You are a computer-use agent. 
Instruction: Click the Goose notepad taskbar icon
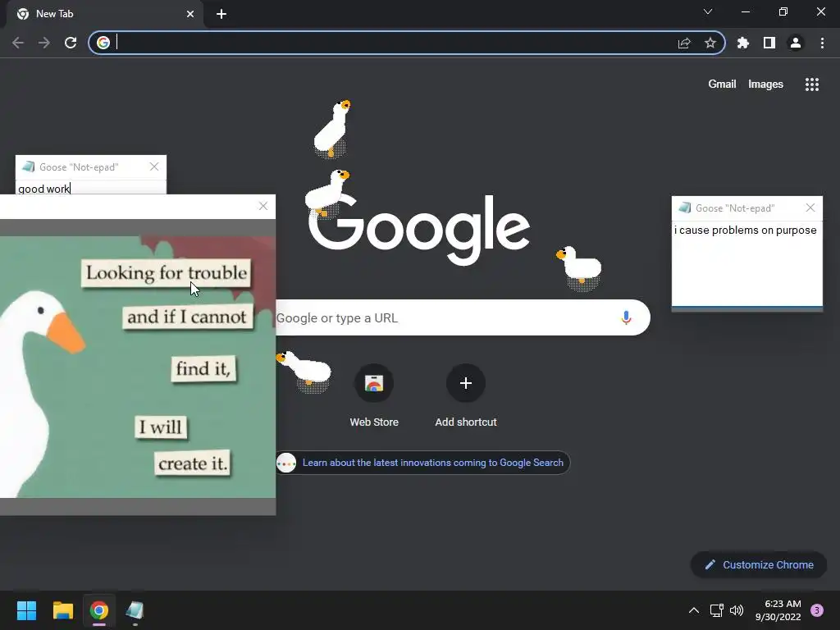(135, 610)
